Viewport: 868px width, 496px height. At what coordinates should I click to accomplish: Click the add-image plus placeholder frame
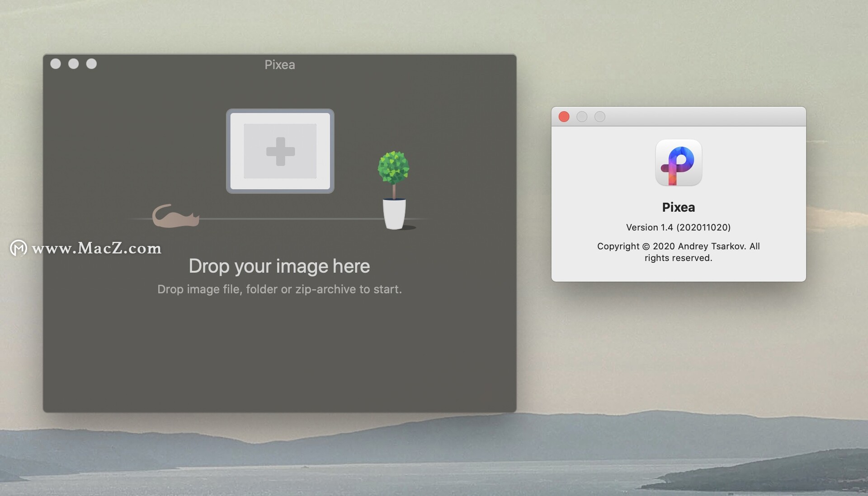(x=280, y=151)
